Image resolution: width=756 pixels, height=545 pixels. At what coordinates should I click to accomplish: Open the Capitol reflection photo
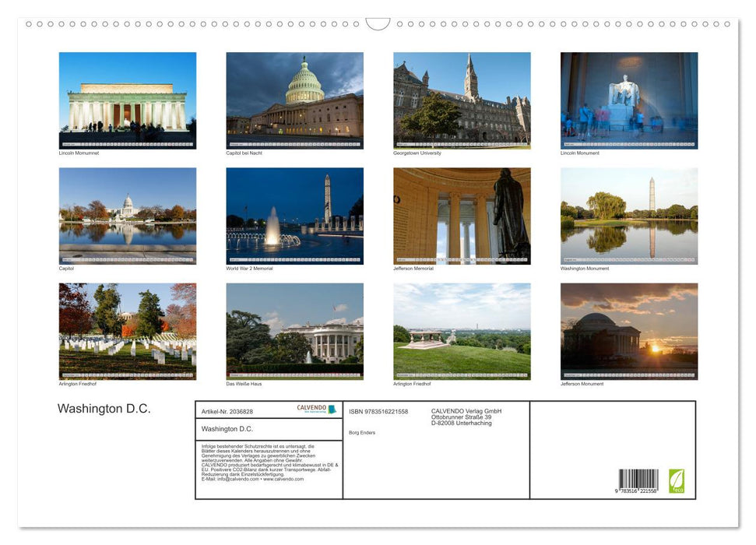tap(127, 215)
